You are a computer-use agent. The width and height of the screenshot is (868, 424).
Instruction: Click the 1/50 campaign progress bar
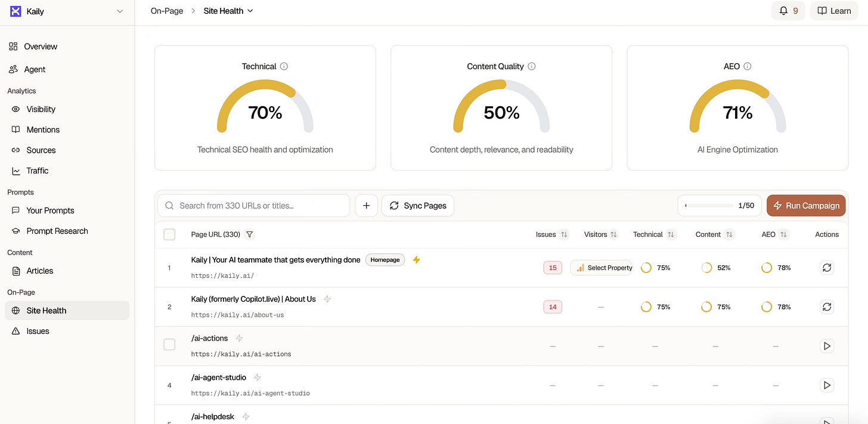pyautogui.click(x=720, y=206)
